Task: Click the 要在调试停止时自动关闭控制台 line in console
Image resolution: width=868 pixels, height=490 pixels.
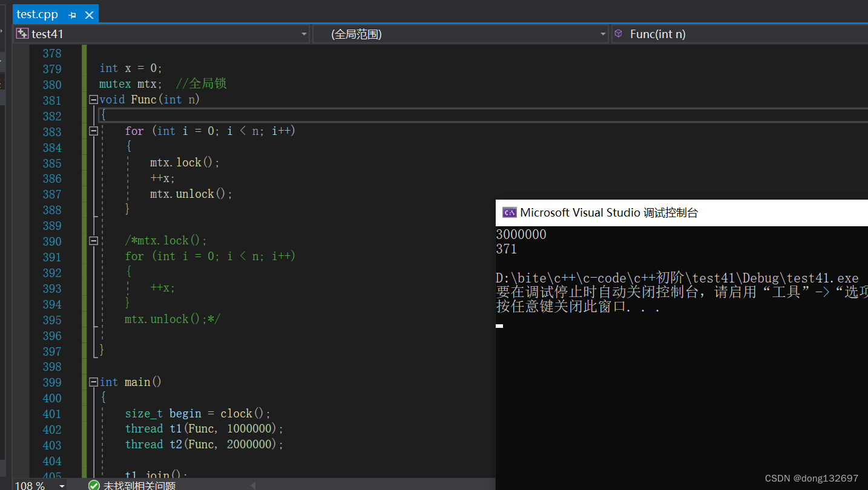Action: tap(682, 292)
